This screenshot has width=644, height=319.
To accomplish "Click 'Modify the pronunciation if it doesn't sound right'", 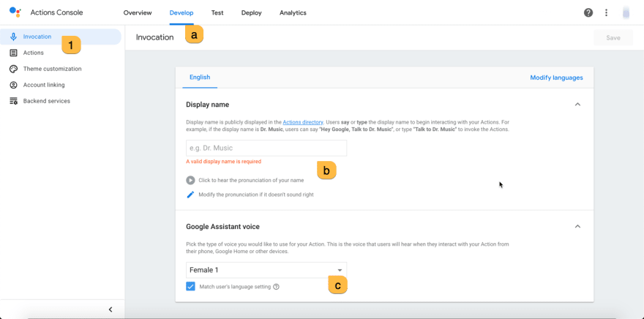I will point(256,195).
